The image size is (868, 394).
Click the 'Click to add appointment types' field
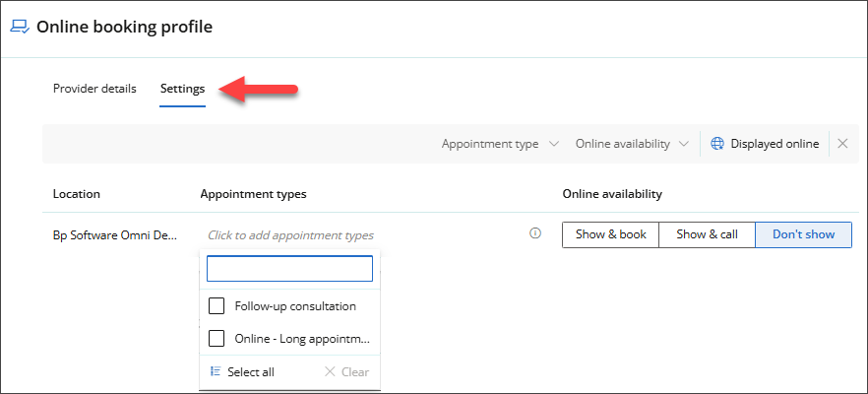(290, 235)
